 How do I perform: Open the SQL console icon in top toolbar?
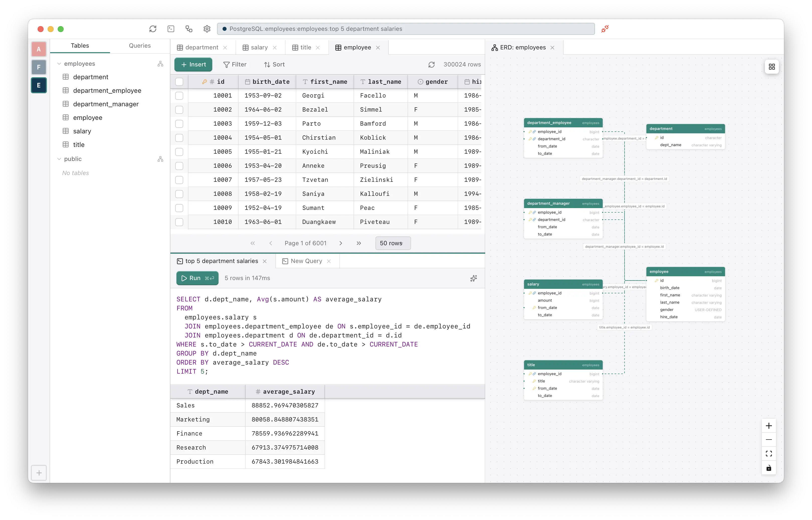point(171,29)
